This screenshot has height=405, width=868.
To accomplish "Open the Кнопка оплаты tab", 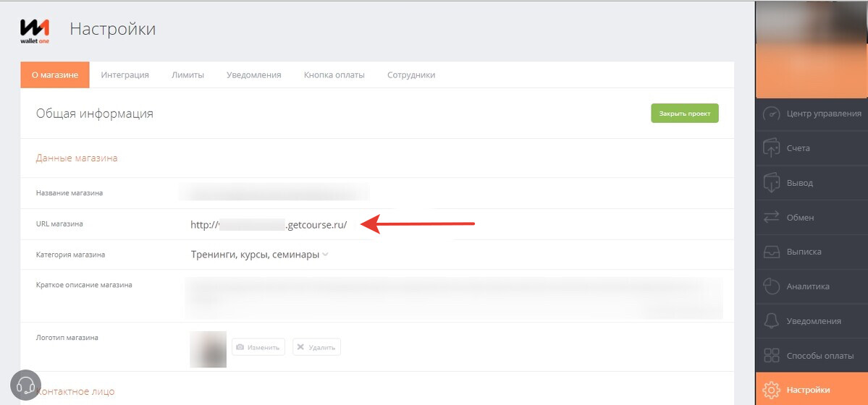I will [x=334, y=75].
